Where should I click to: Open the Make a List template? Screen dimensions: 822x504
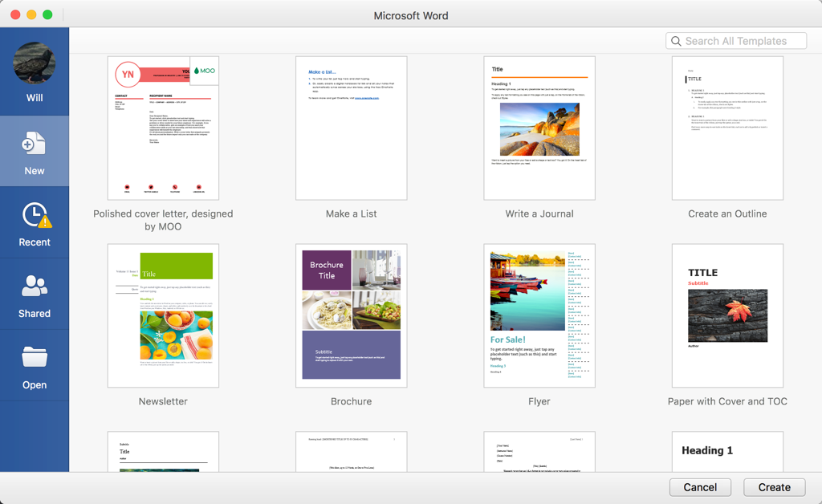tap(351, 127)
